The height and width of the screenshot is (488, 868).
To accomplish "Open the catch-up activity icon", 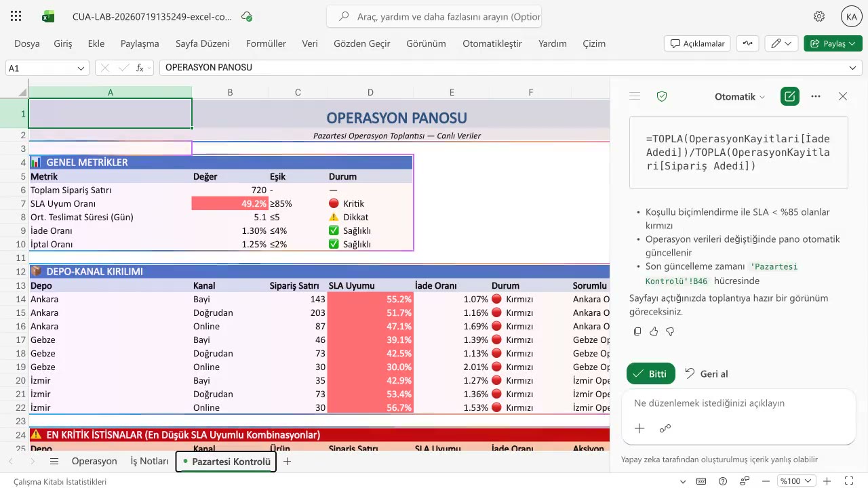I will click(748, 43).
